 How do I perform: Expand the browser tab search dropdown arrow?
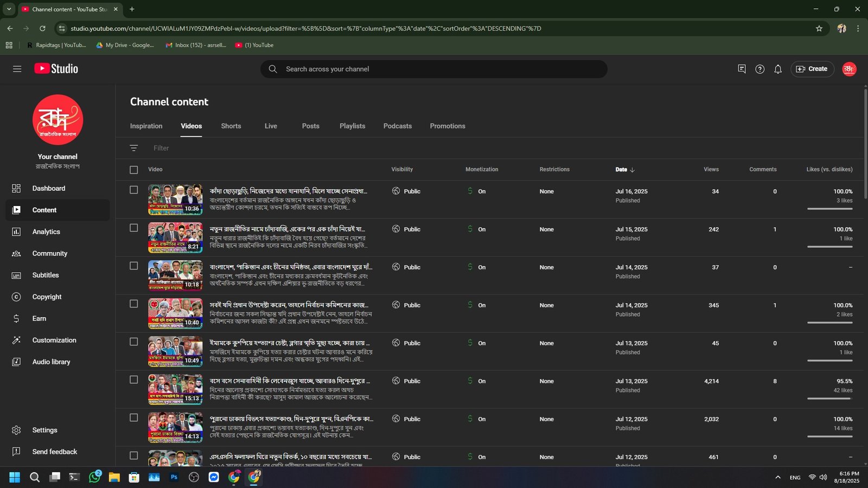pyautogui.click(x=9, y=9)
